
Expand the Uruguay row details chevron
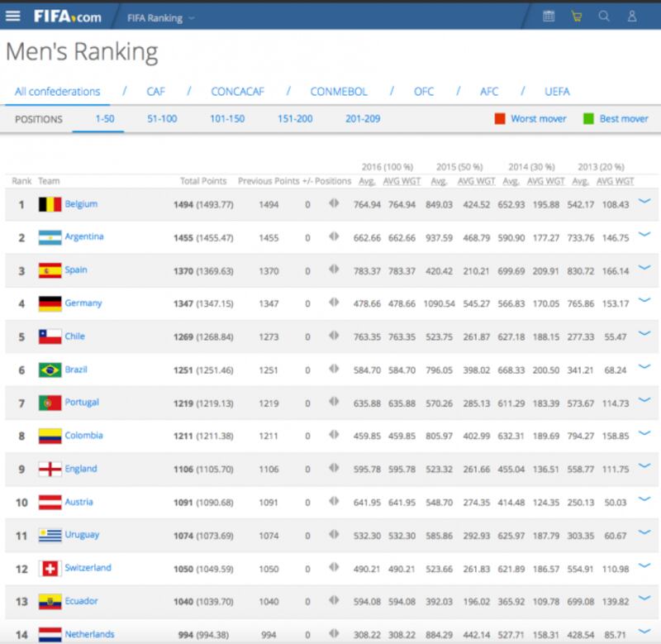(x=644, y=532)
